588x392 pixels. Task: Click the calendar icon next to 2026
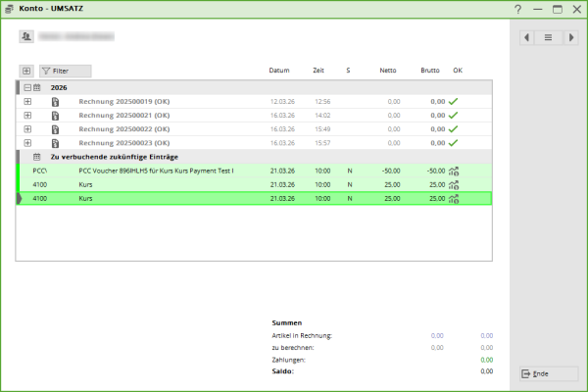coord(36,87)
